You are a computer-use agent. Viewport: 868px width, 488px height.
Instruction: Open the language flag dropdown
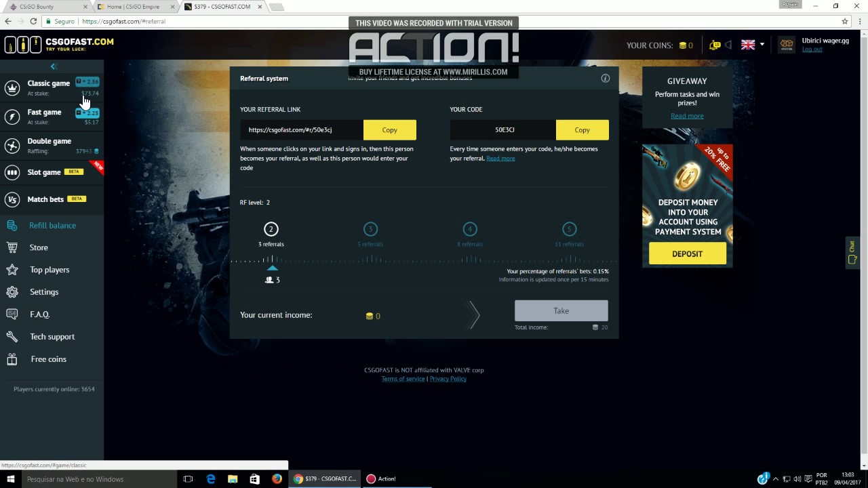point(753,45)
